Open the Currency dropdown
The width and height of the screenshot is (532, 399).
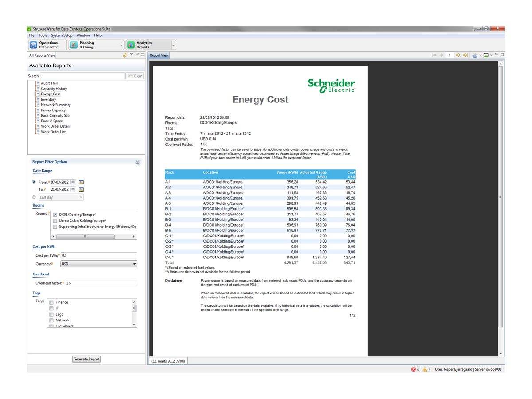133,264
